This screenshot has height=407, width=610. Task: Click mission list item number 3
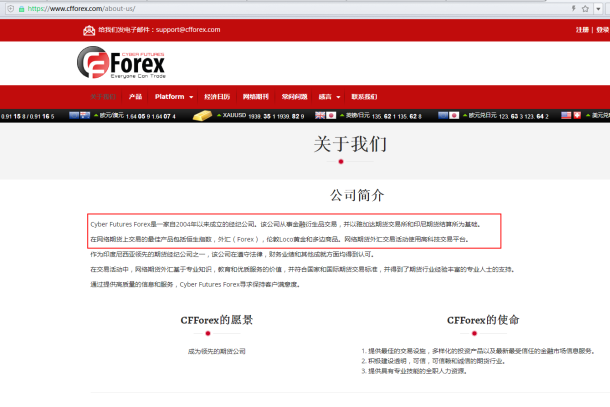(414, 371)
